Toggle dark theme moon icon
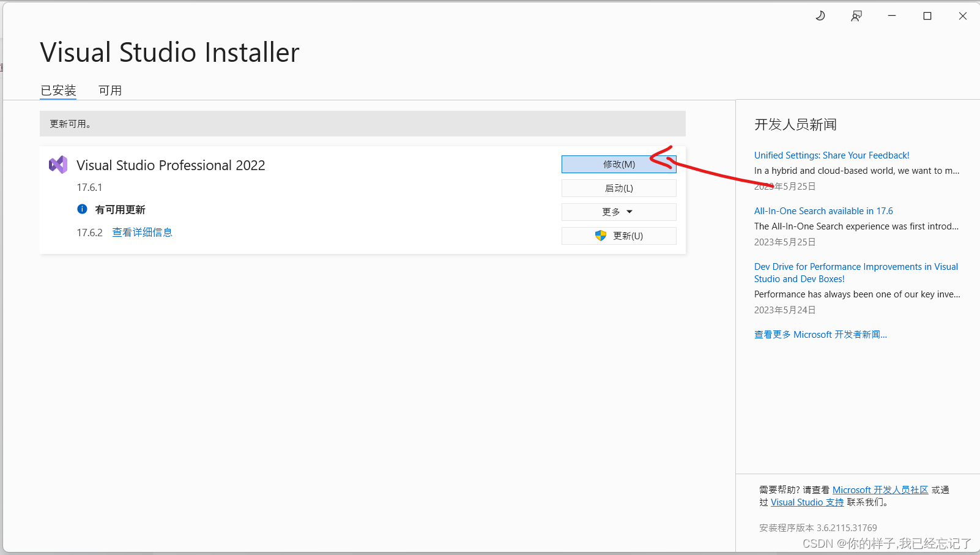This screenshot has height=555, width=980. click(820, 16)
